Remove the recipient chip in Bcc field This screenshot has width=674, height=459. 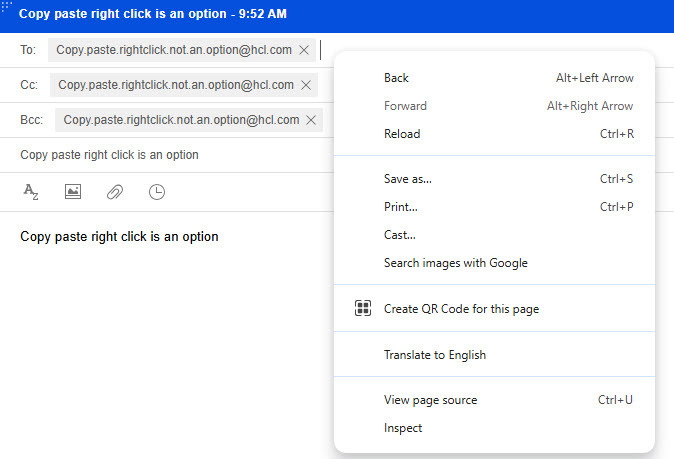tap(311, 120)
